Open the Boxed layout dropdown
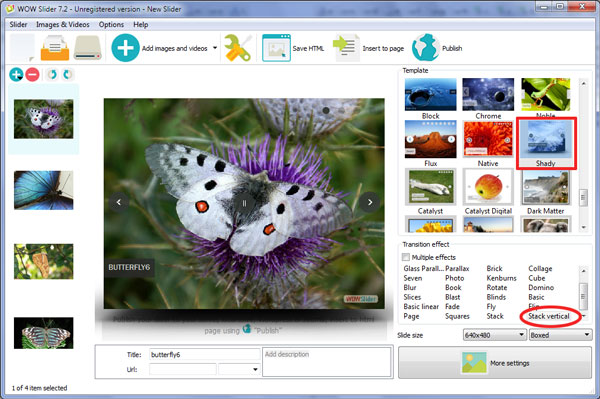The height and width of the screenshot is (399, 600). point(560,335)
